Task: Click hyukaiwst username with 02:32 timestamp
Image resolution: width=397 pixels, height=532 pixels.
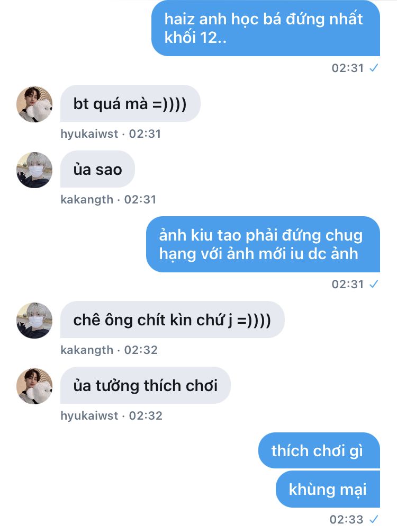Action: [x=89, y=415]
